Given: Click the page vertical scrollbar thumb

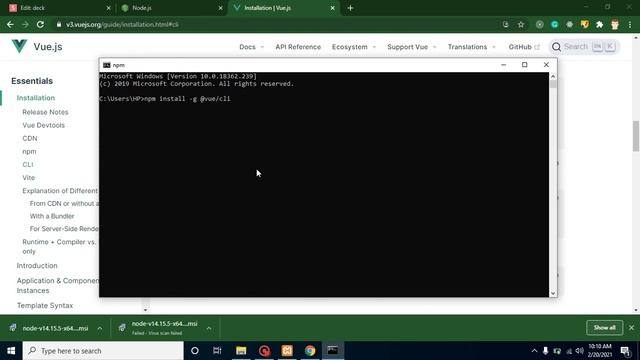Looking at the screenshot, I should 636,136.
